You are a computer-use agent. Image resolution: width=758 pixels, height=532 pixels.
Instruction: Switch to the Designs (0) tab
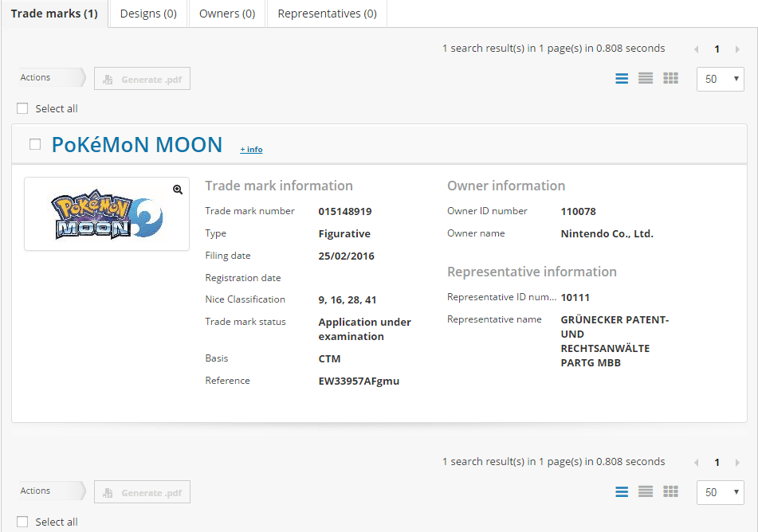(x=148, y=14)
